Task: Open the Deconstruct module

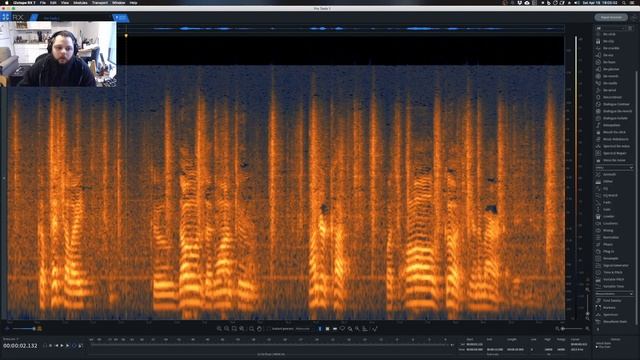Action: (x=612, y=97)
